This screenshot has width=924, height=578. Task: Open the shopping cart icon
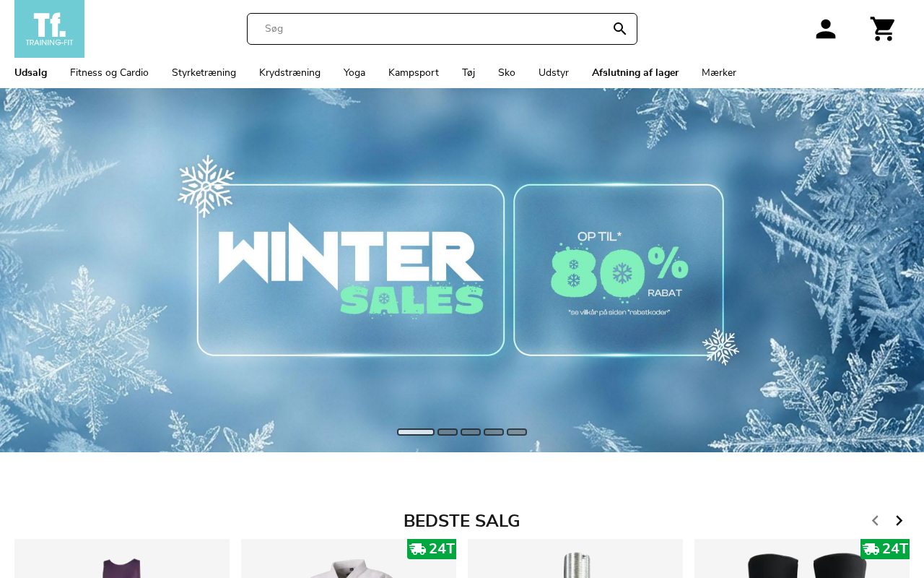click(882, 29)
